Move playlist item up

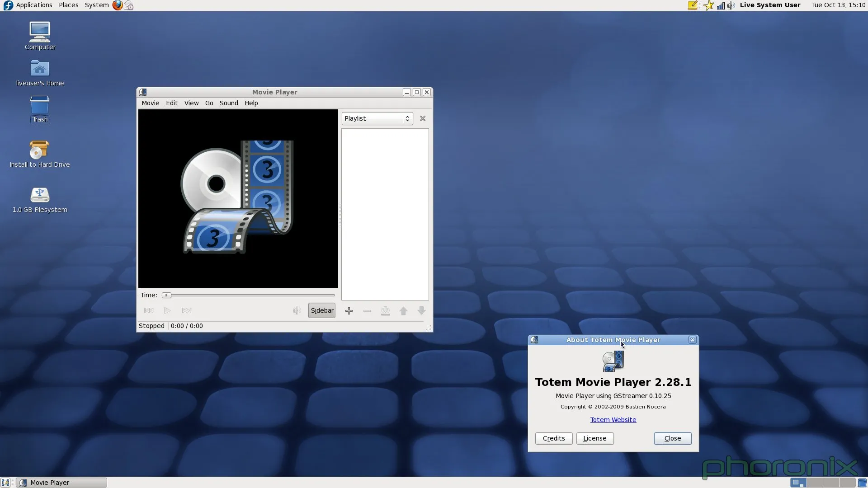[x=404, y=311]
